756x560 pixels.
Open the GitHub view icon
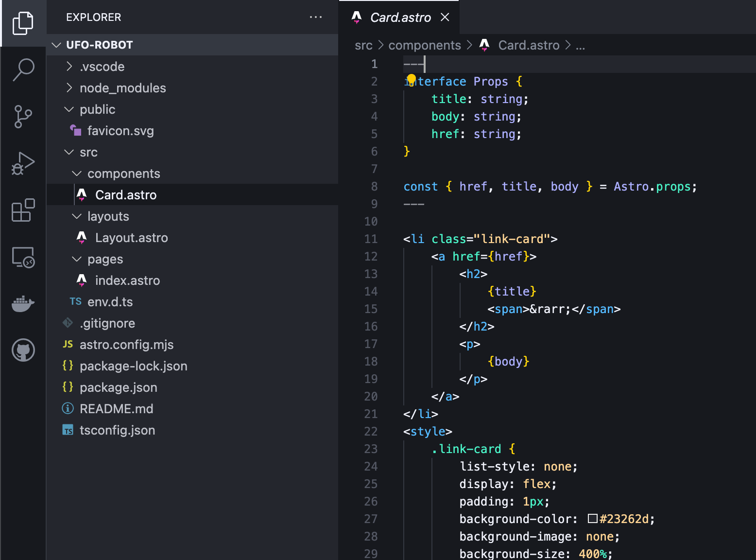(23, 350)
